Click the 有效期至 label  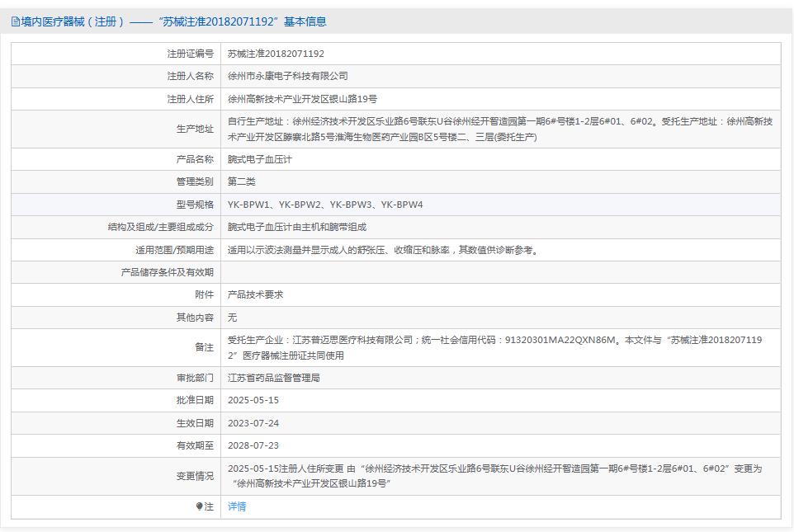(195, 445)
